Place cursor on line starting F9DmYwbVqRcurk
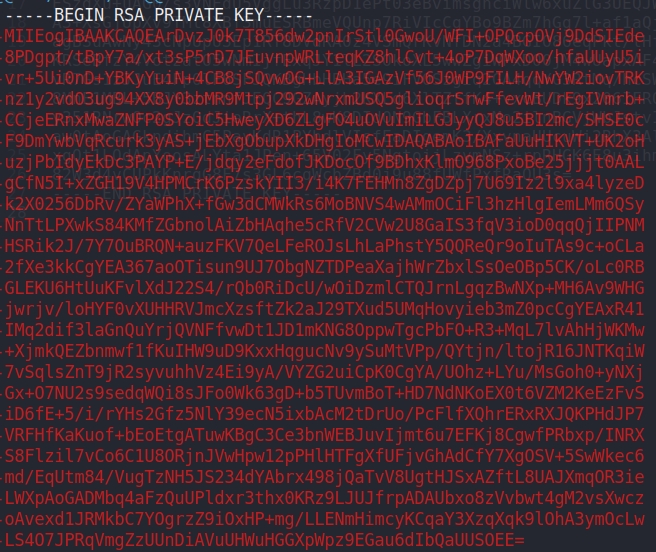656x552 pixels. [325, 141]
